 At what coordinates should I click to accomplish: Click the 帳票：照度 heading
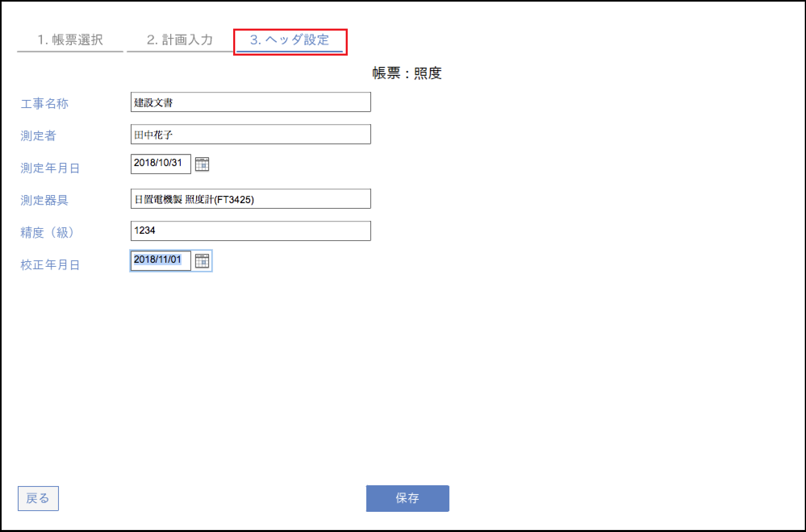(407, 73)
